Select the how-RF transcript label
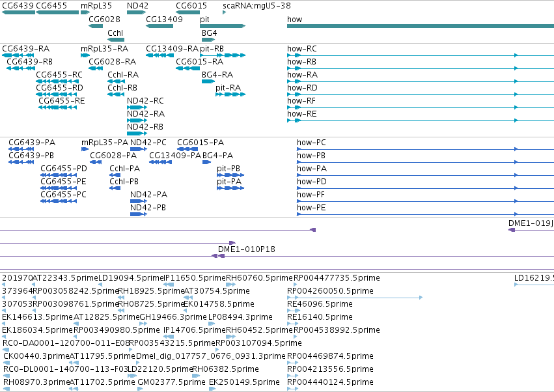The image size is (554, 392). tap(301, 101)
